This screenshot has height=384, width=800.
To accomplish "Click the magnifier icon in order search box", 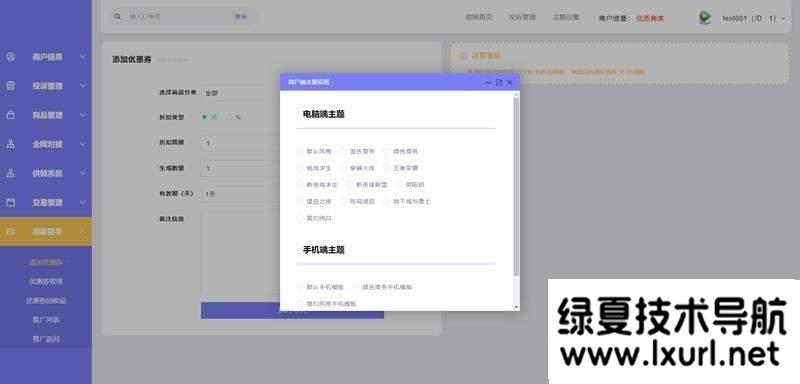I will [x=118, y=17].
